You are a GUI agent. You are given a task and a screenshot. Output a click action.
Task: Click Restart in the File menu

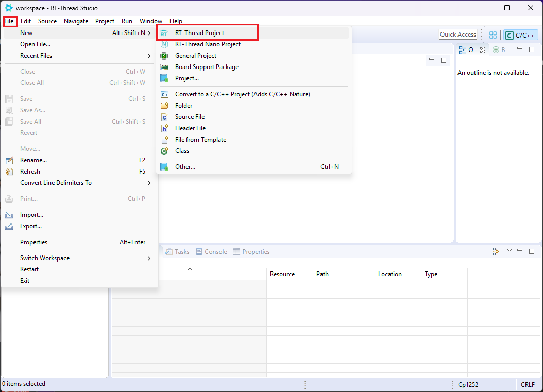tap(29, 269)
